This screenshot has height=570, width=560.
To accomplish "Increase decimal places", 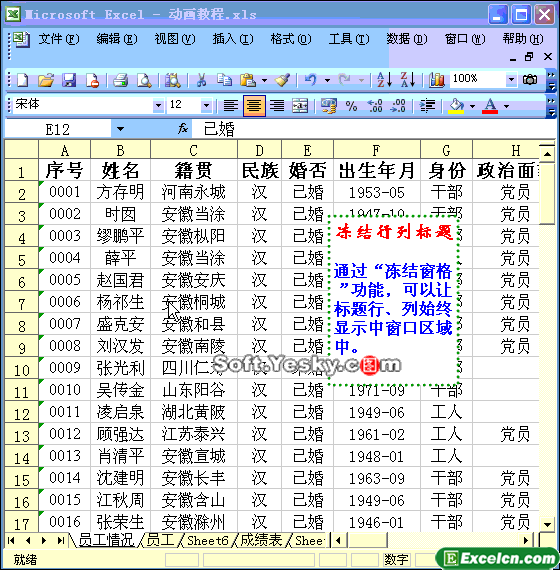I will (x=375, y=106).
